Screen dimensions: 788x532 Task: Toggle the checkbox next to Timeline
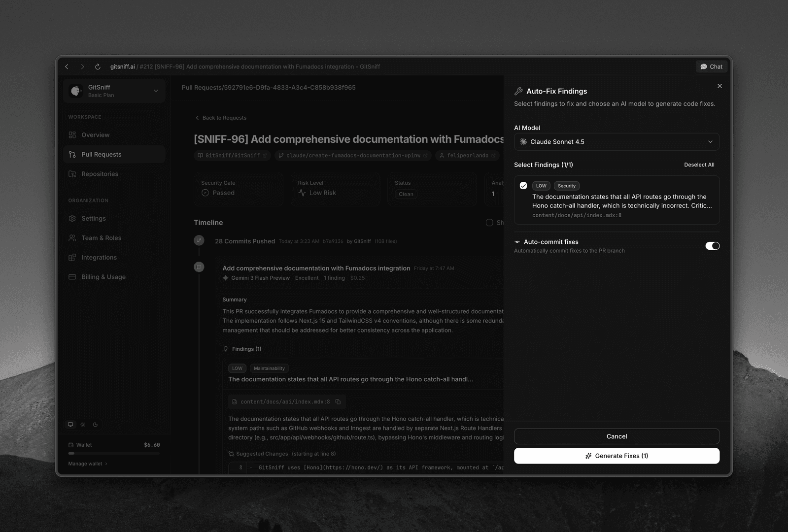[489, 223]
